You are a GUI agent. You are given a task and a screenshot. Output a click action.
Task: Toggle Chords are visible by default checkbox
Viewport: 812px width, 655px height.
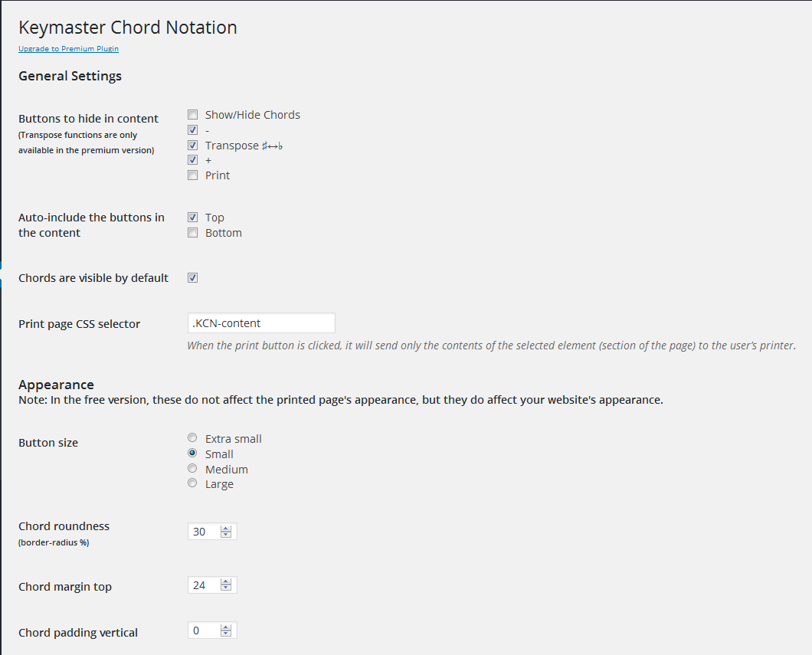pyautogui.click(x=192, y=278)
